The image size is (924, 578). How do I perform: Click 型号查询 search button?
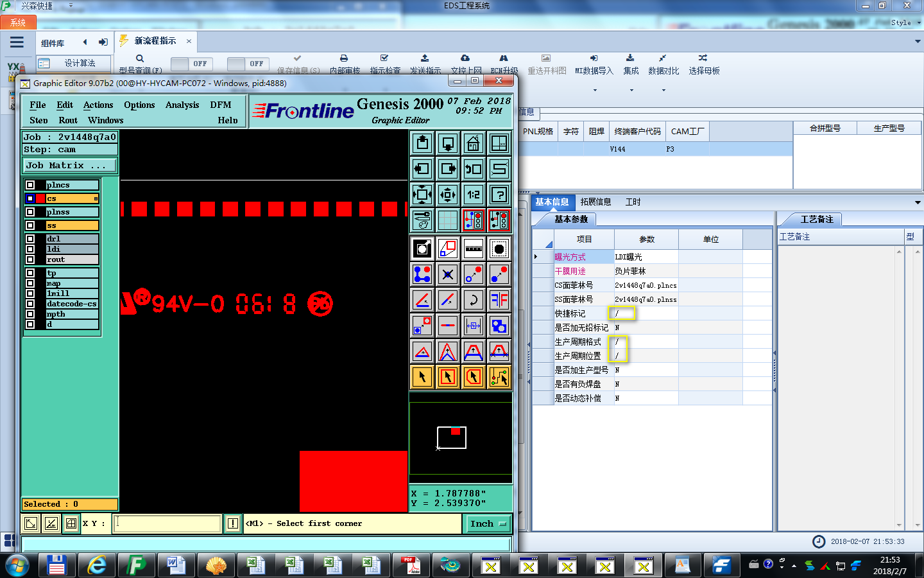click(140, 64)
